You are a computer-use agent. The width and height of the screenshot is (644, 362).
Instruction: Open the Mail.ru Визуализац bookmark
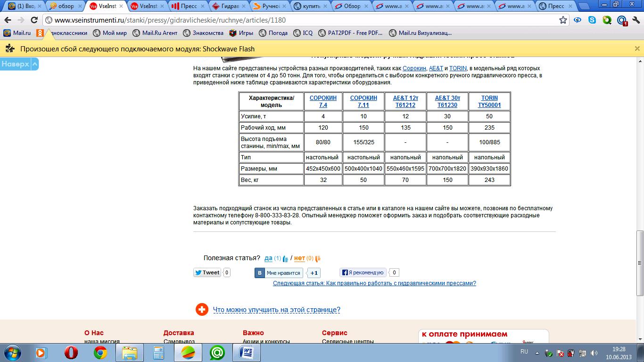(x=420, y=33)
